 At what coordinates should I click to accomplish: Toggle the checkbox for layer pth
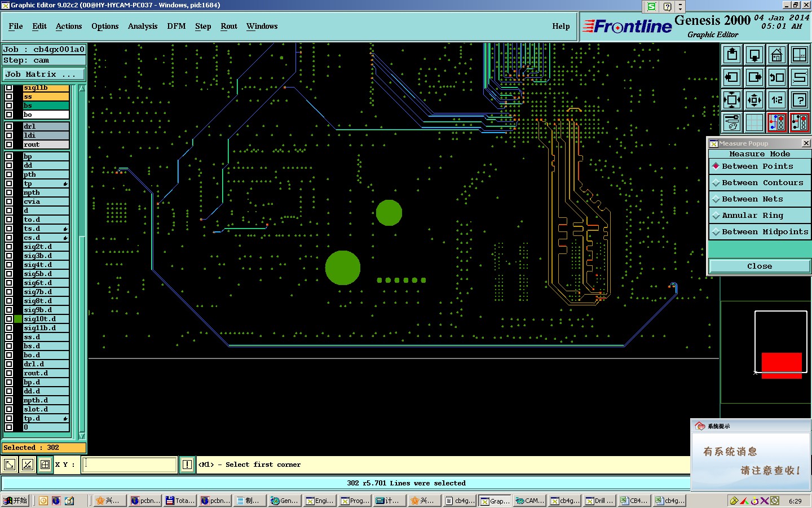pyautogui.click(x=9, y=174)
